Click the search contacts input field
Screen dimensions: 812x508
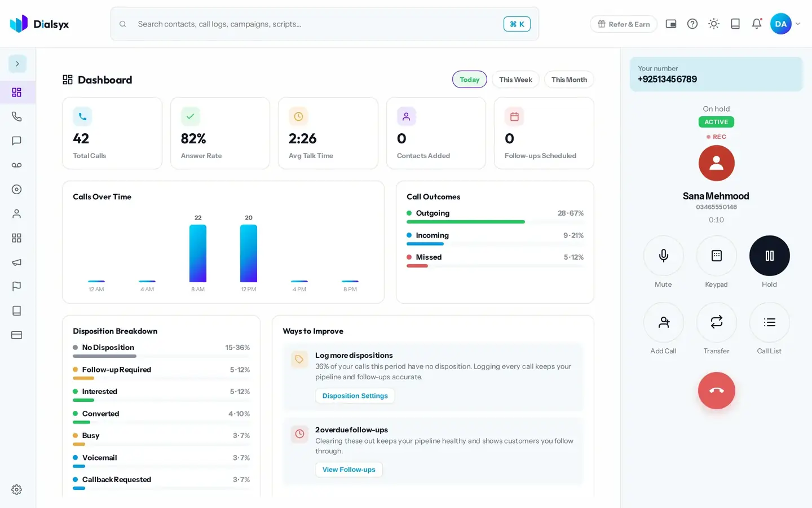pos(325,24)
